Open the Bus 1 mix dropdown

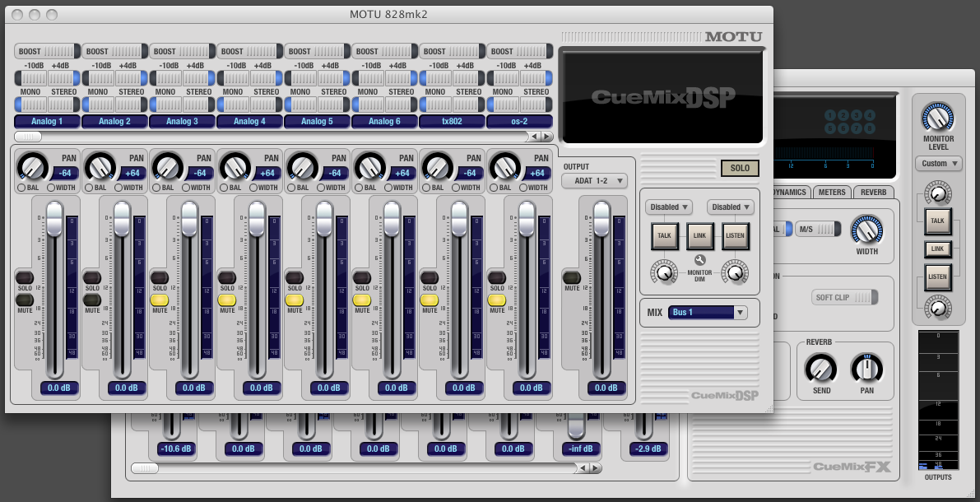pyautogui.click(x=708, y=313)
